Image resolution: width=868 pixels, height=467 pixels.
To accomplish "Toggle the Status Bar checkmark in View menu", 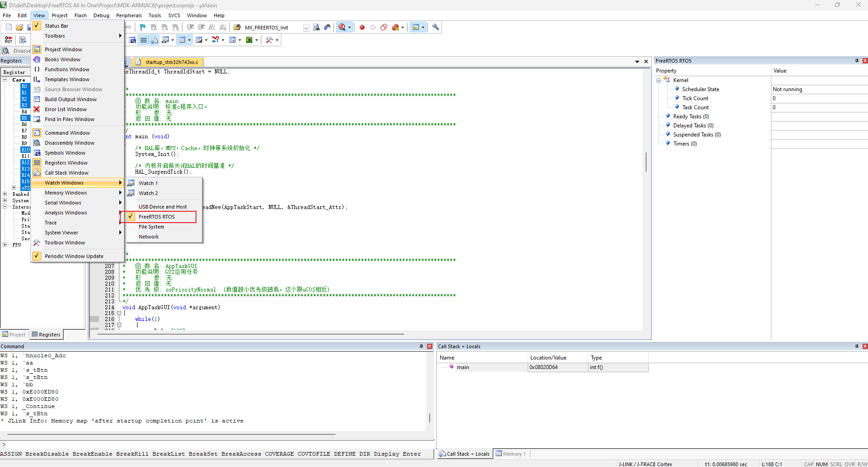I will pyautogui.click(x=37, y=26).
